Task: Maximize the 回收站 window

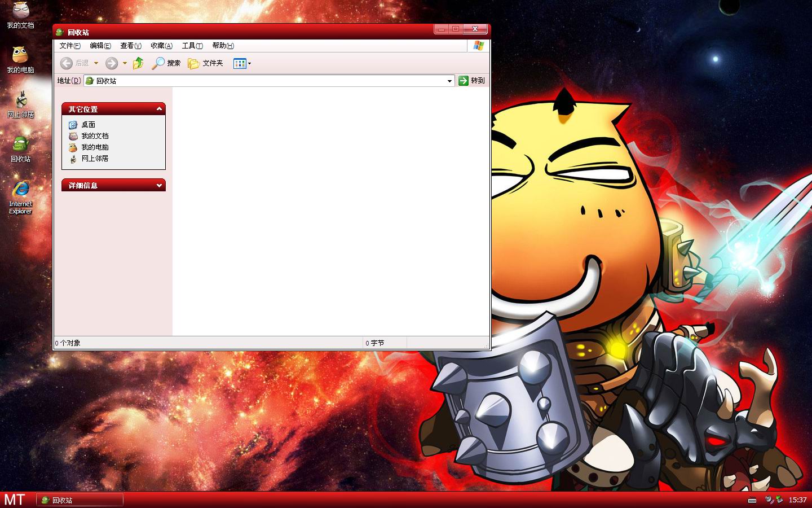Action: [x=456, y=29]
